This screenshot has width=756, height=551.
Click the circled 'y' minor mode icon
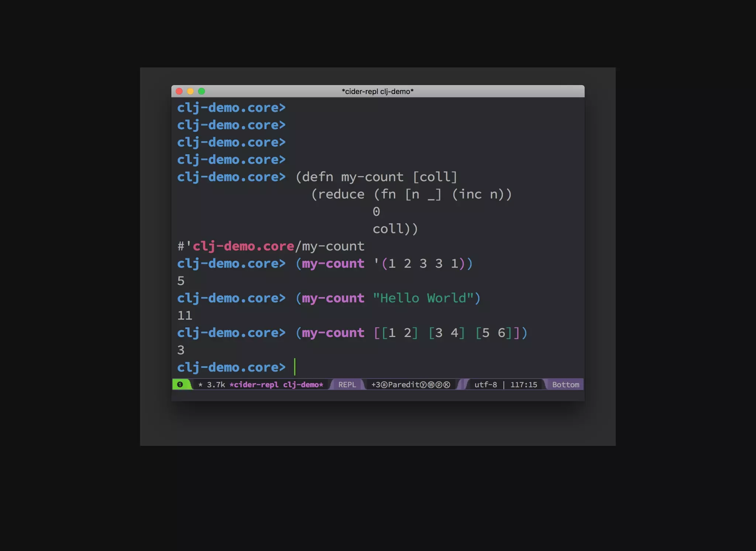[x=423, y=385]
